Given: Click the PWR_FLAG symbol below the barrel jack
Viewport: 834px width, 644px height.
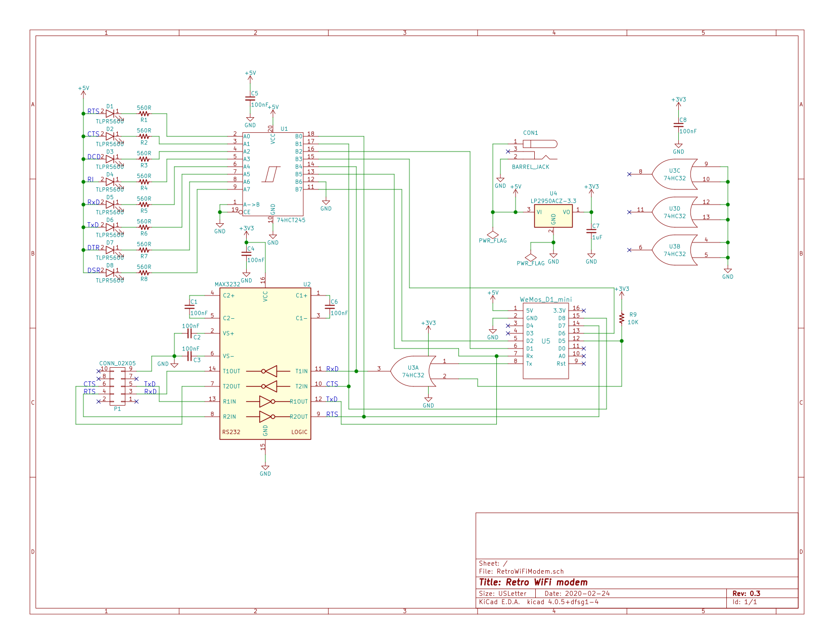Looking at the screenshot, I should pyautogui.click(x=493, y=235).
